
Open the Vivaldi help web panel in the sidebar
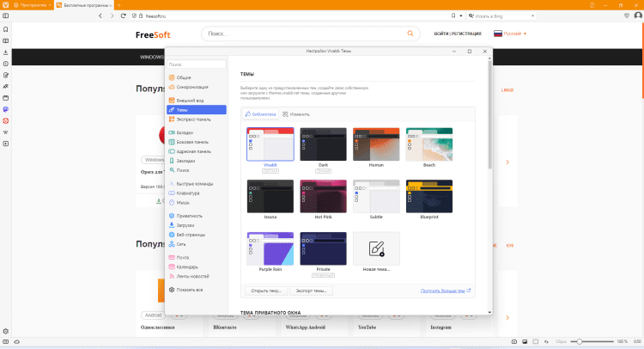click(x=6, y=121)
